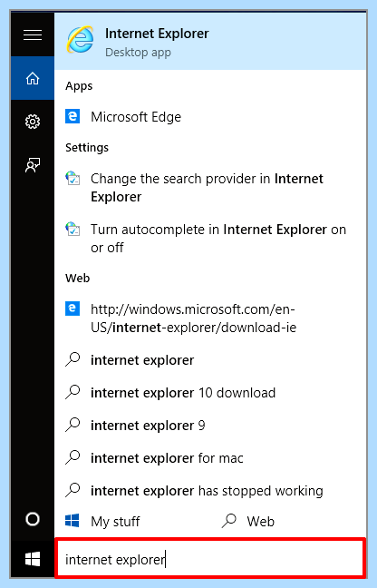377x588 pixels.
Task: Select "internet explorer has stopped working" suggestion
Action: (x=210, y=491)
